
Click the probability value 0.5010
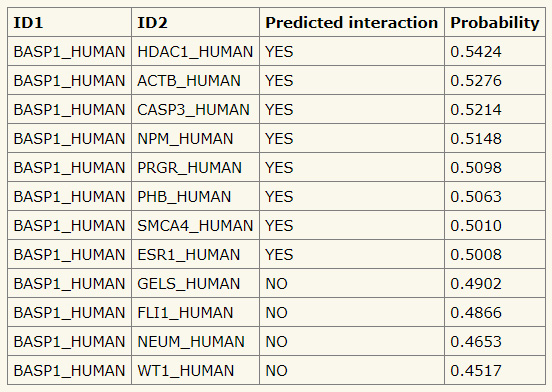[x=476, y=226]
